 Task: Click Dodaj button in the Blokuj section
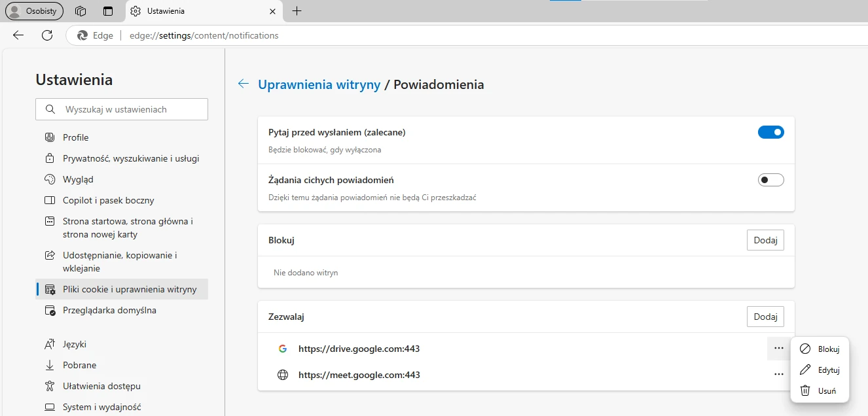(x=765, y=240)
